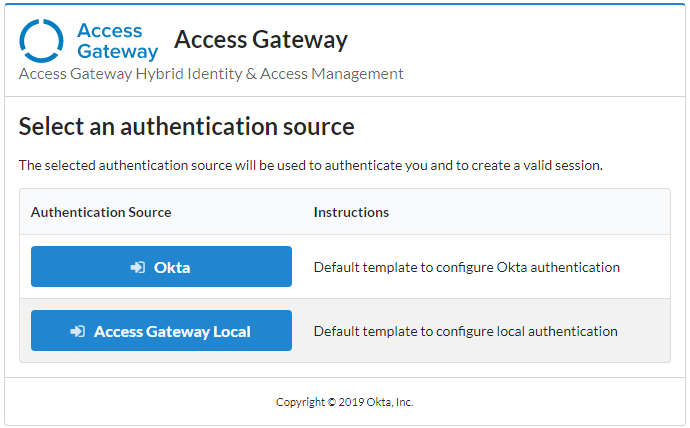Image resolution: width=690 pixels, height=428 pixels.
Task: Click the word 'Okta' inside the blue button
Action: [x=172, y=267]
